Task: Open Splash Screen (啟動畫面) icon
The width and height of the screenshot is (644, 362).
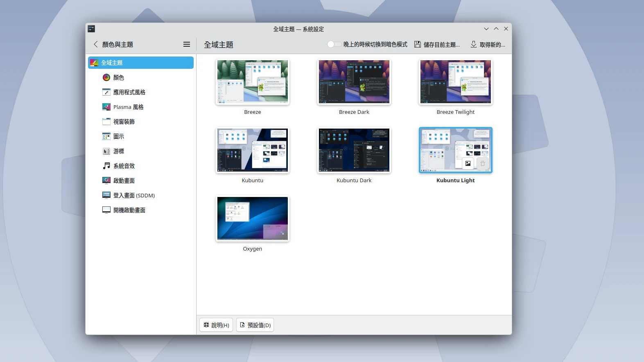Action: 106,181
